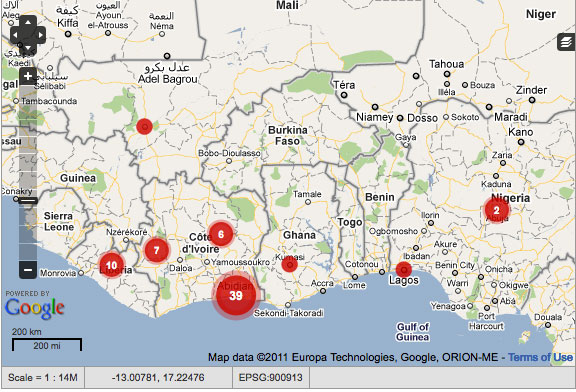Select the cluster marker labeled 7
Image resolution: width=576 pixels, height=392 pixels.
point(156,251)
